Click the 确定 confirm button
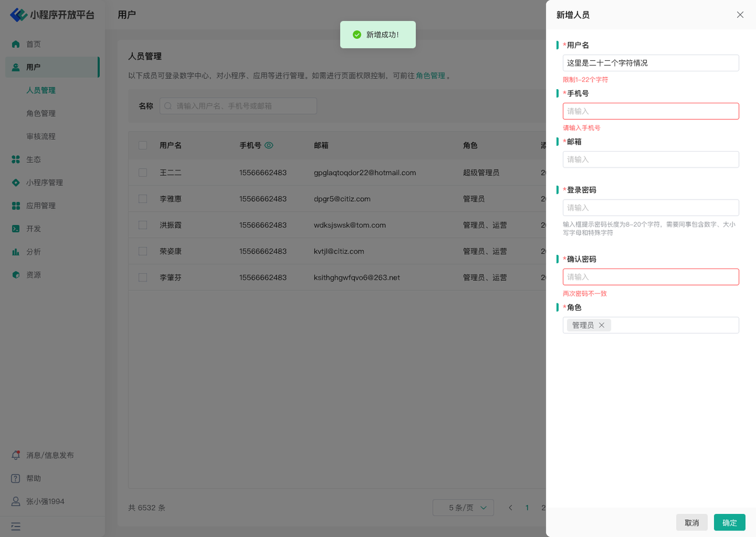The width and height of the screenshot is (756, 537). pos(729,523)
